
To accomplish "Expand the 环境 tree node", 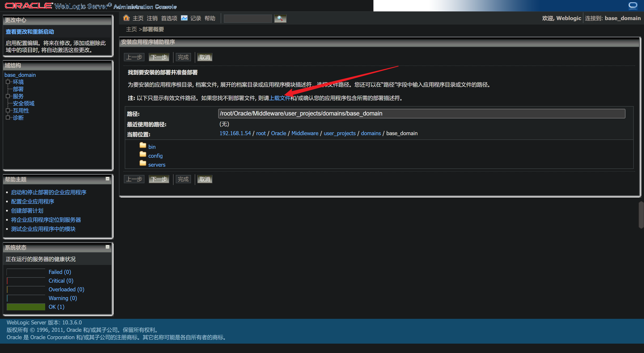I will tap(8, 82).
